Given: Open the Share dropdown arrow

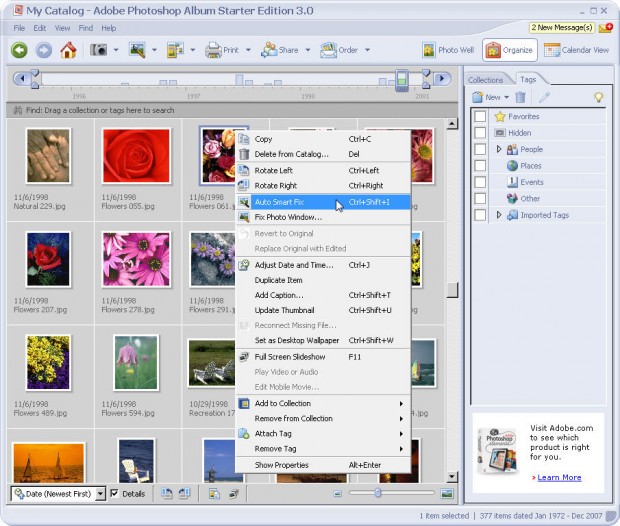Looking at the screenshot, I should [x=308, y=50].
